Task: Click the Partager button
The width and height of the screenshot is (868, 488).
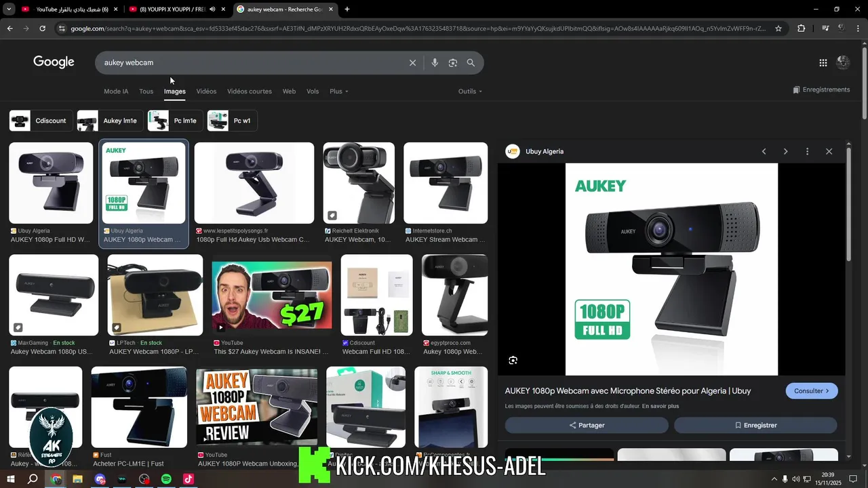Action: pyautogui.click(x=587, y=425)
